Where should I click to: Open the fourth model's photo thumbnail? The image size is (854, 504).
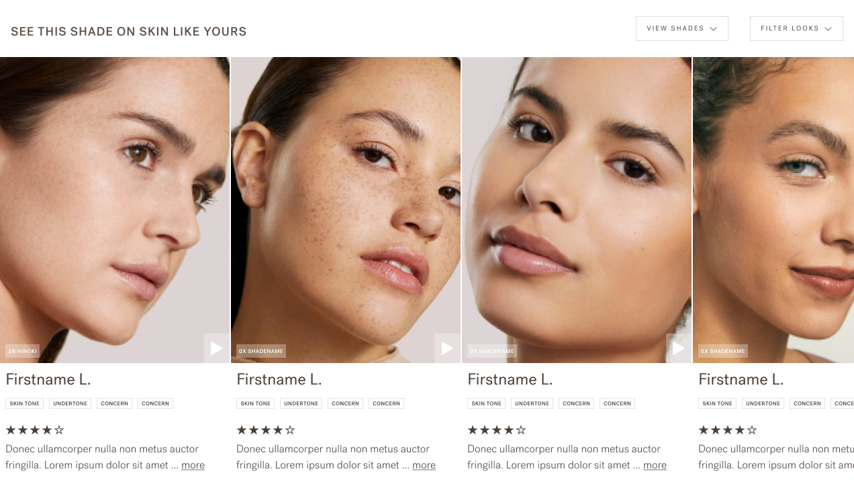[773, 210]
